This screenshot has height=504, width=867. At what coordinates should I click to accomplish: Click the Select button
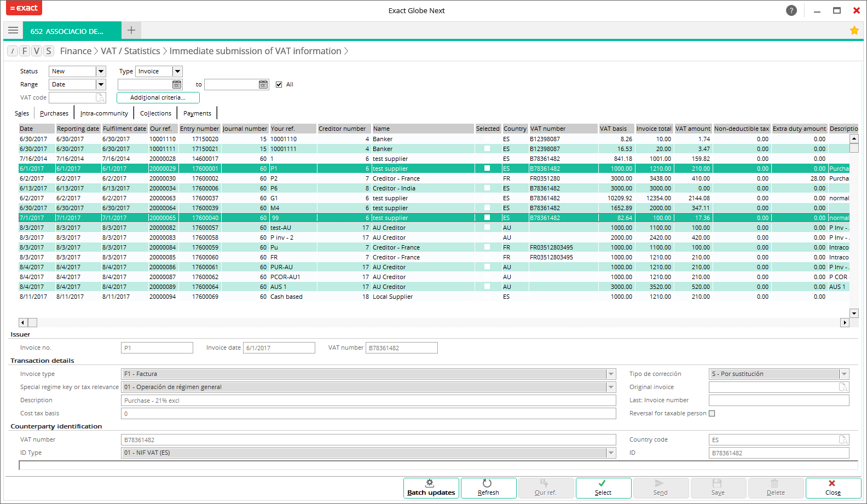(603, 488)
